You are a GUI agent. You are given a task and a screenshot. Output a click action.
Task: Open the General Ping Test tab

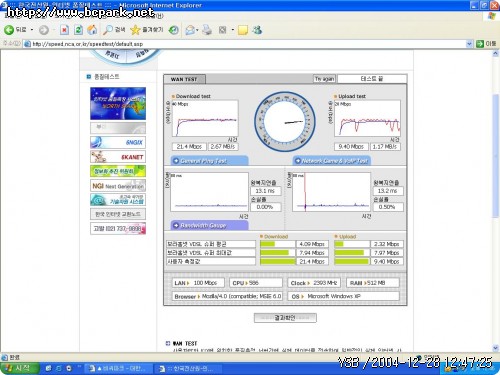point(209,161)
